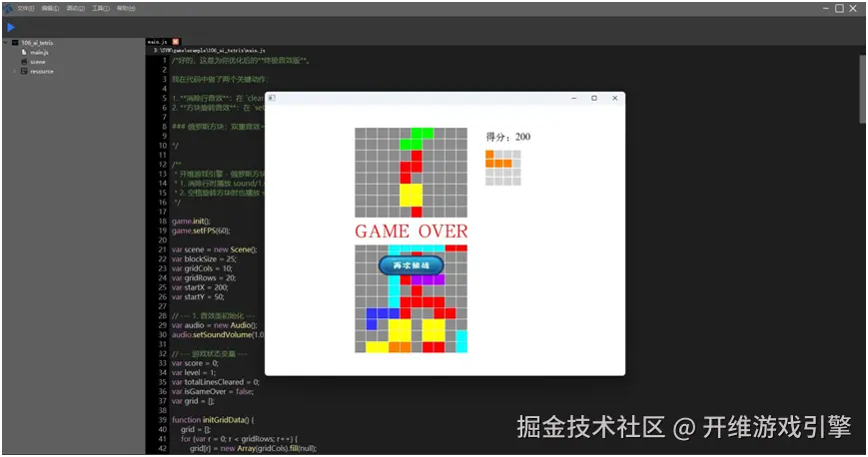
Task: Close the Tetris game window
Action: point(614,98)
